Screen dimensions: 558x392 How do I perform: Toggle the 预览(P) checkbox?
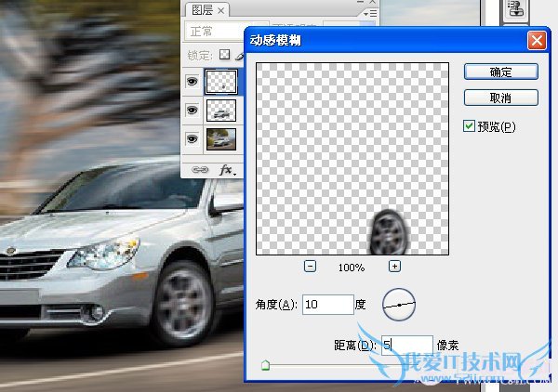click(469, 126)
